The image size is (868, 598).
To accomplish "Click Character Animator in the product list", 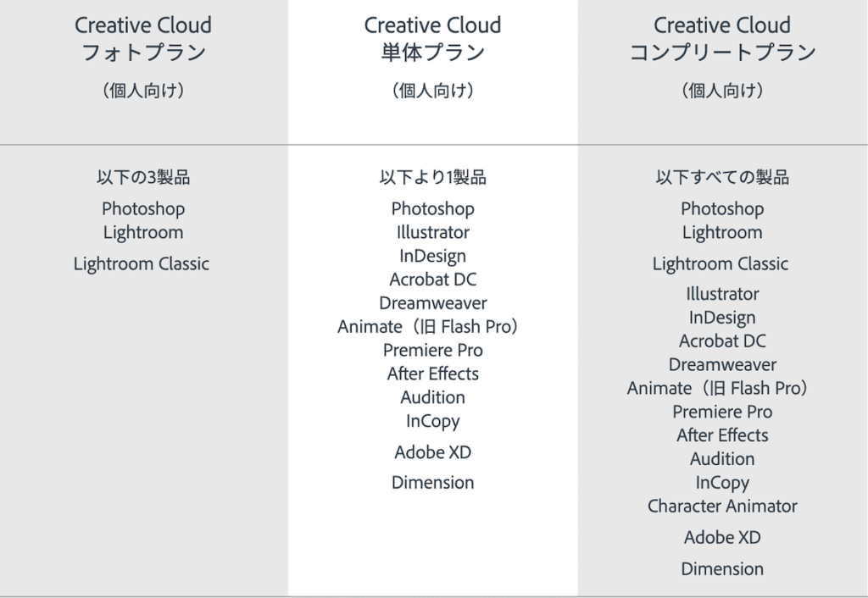I will [x=722, y=507].
